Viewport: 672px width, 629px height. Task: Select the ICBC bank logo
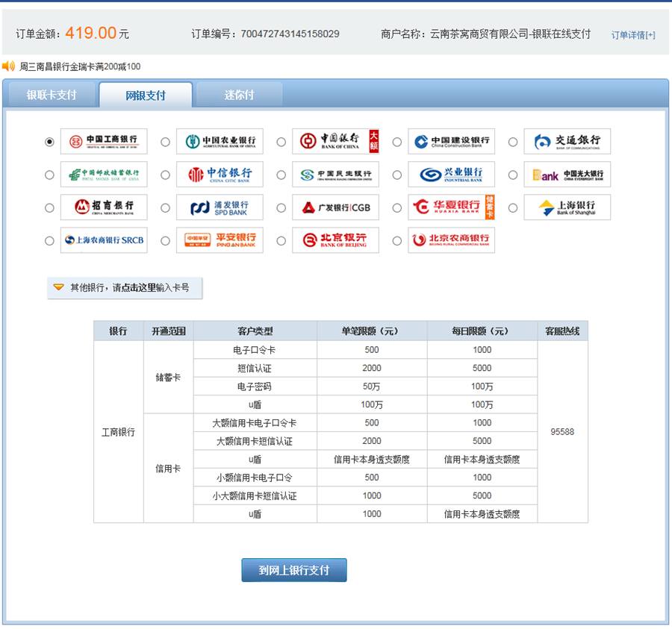coord(104,141)
